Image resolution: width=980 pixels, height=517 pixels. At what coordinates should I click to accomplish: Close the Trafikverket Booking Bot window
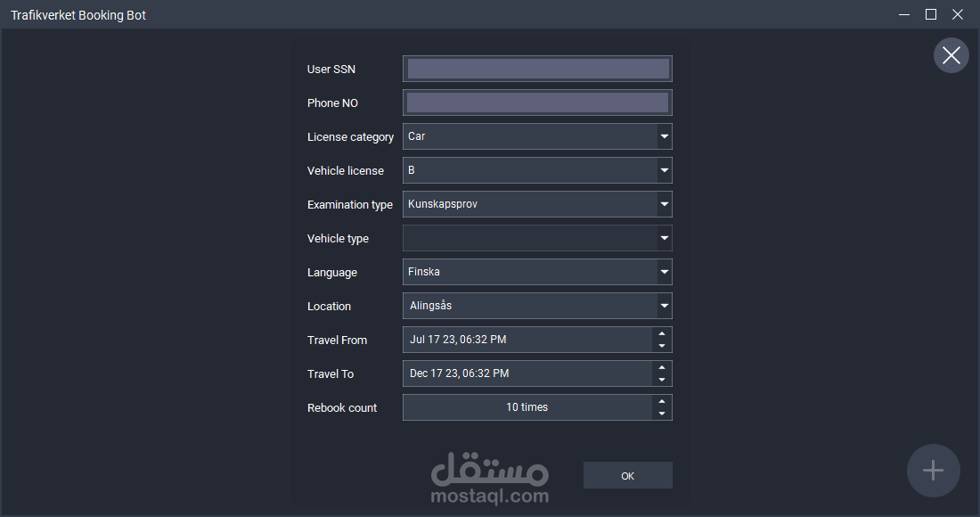click(958, 14)
